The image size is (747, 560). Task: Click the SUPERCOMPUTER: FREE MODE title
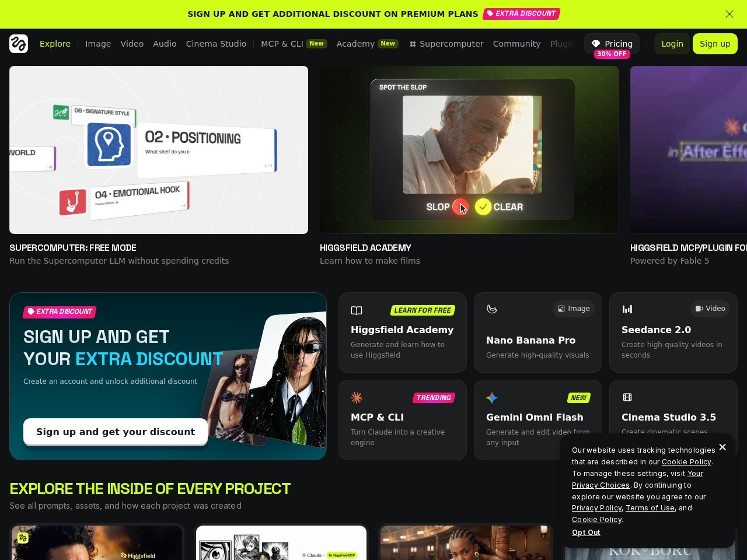(x=73, y=248)
